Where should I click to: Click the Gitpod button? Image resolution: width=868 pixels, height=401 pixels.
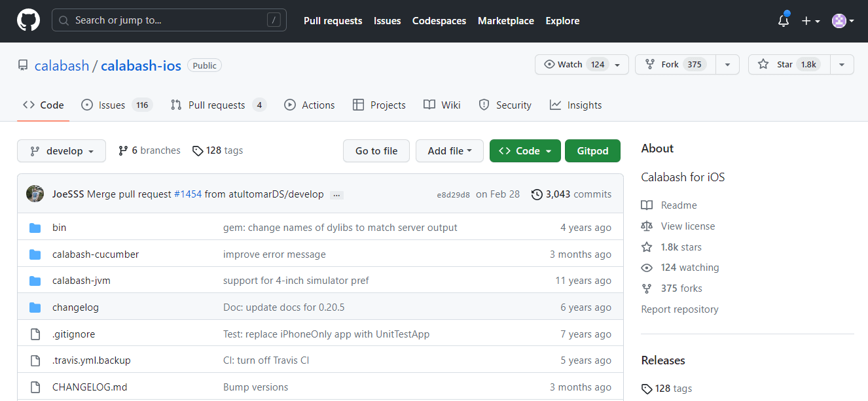coord(592,151)
